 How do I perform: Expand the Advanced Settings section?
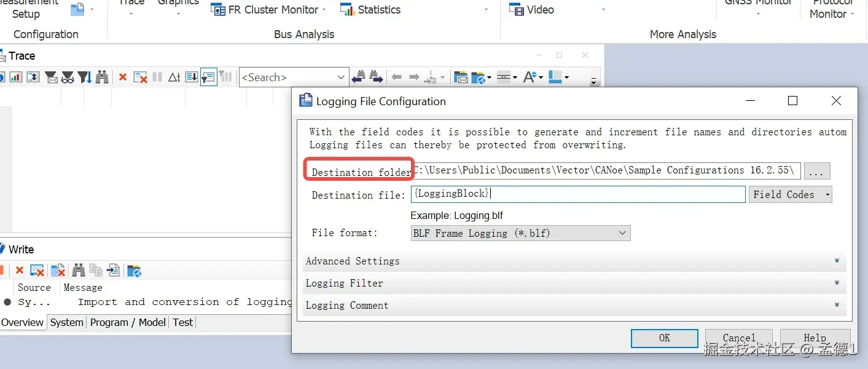click(x=574, y=261)
